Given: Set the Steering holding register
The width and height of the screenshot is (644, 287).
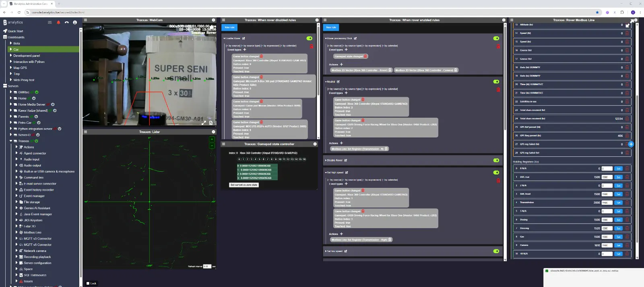Looking at the screenshot, I should click(x=619, y=228).
